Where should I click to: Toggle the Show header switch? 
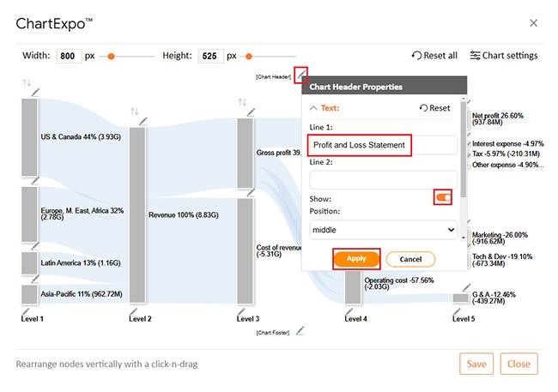click(x=443, y=198)
